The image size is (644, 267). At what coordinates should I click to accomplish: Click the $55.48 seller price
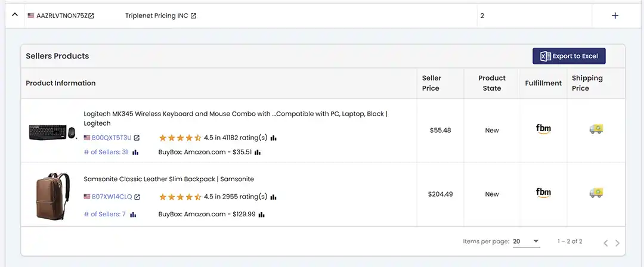(440, 130)
